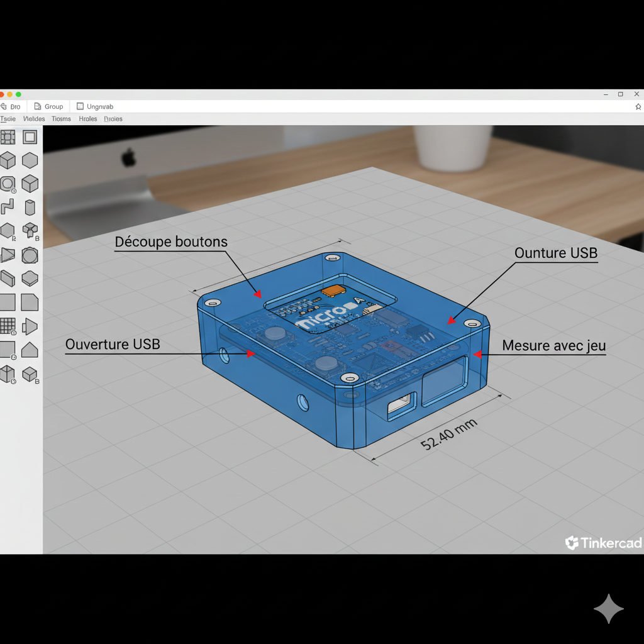Select the cylinder shape in the shapes panel
Viewport: 644px width, 644px height.
(x=30, y=208)
